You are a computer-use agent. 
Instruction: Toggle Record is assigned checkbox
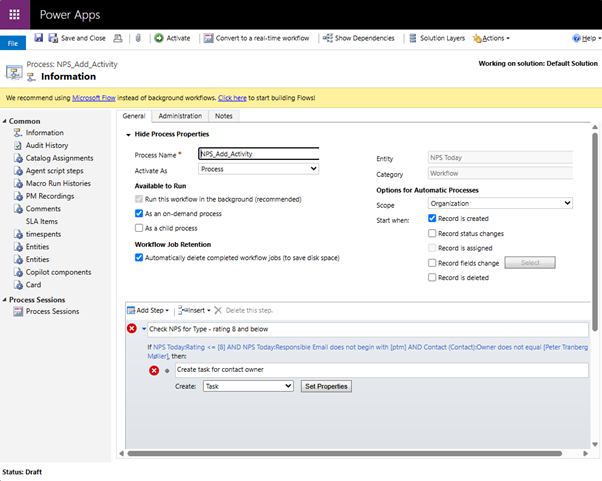coord(432,248)
